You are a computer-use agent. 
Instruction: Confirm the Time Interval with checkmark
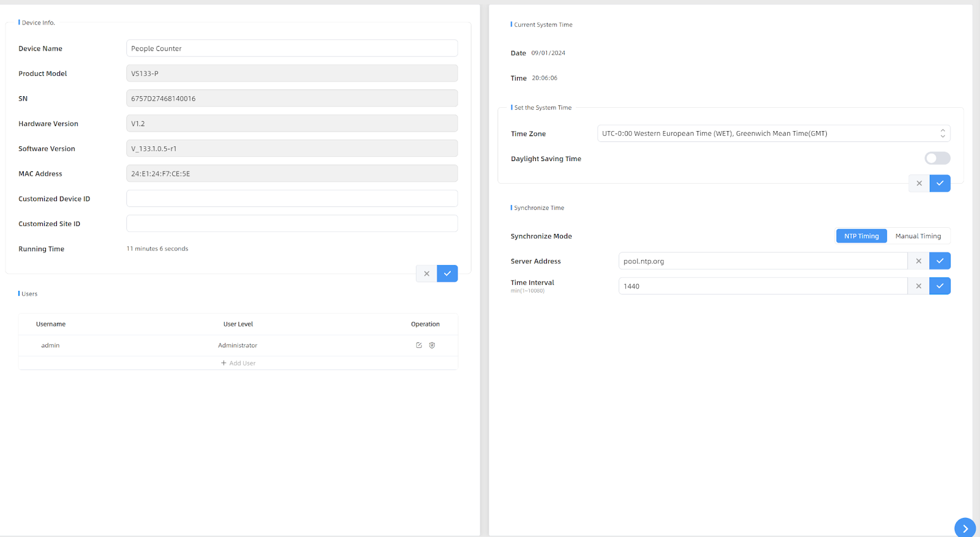click(x=940, y=286)
